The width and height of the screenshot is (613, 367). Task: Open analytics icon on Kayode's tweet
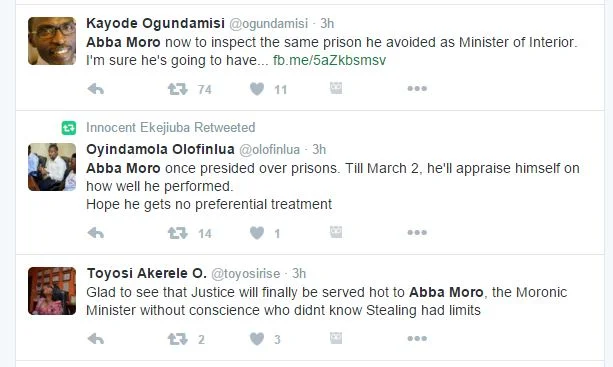[336, 88]
